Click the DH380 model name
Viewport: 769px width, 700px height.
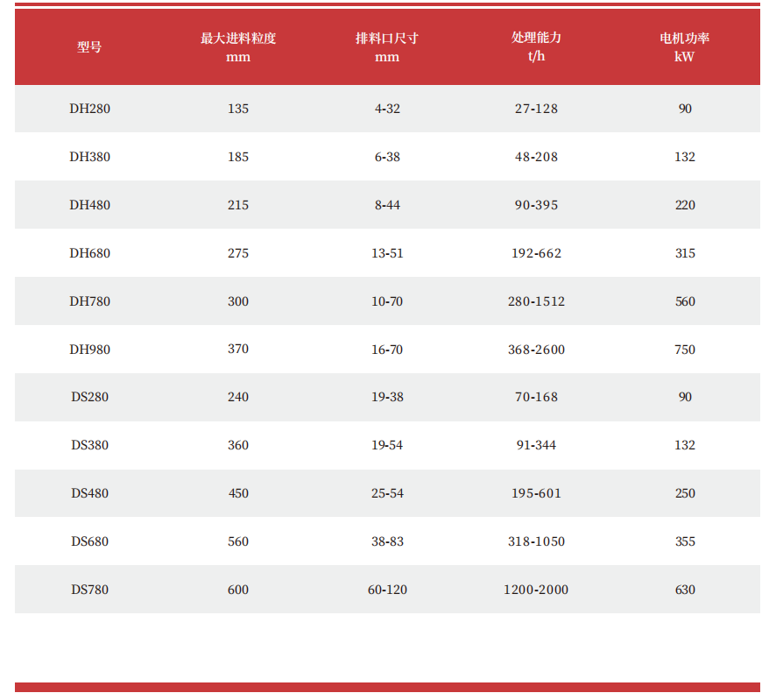(x=90, y=157)
